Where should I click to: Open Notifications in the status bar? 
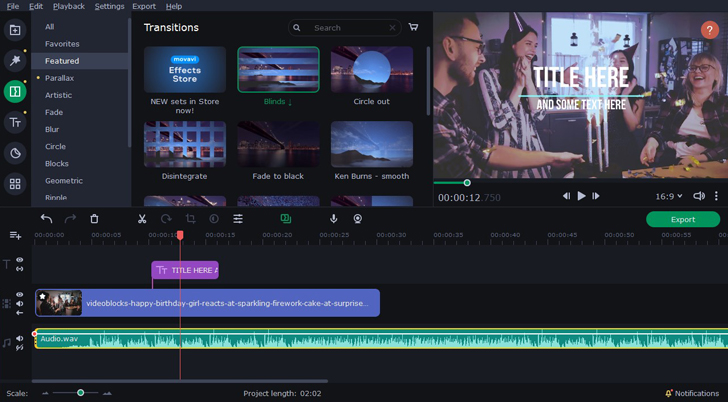691,393
